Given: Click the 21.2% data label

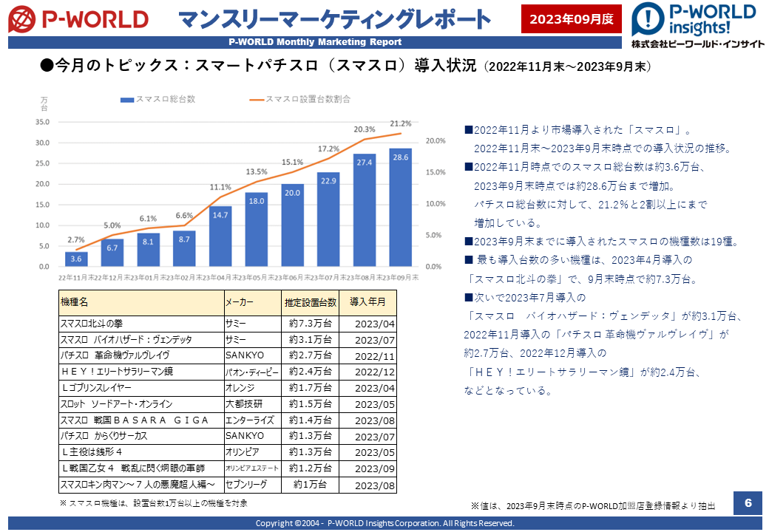Looking at the screenshot, I should point(401,123).
